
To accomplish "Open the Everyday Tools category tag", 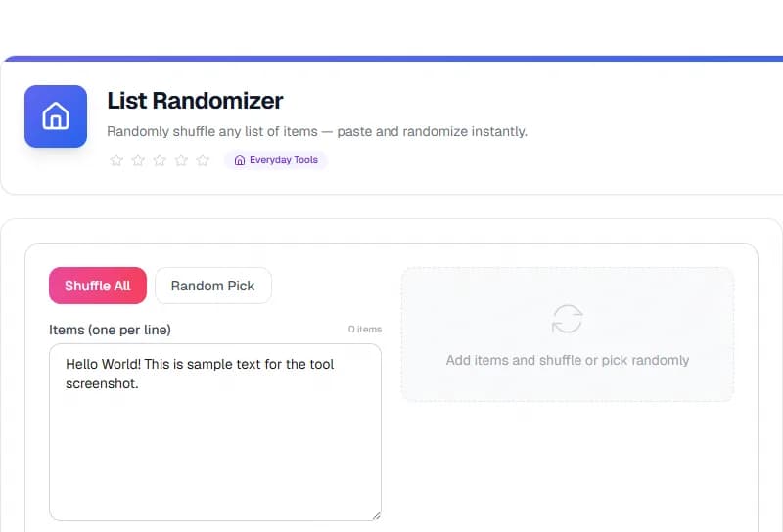I will [x=276, y=160].
